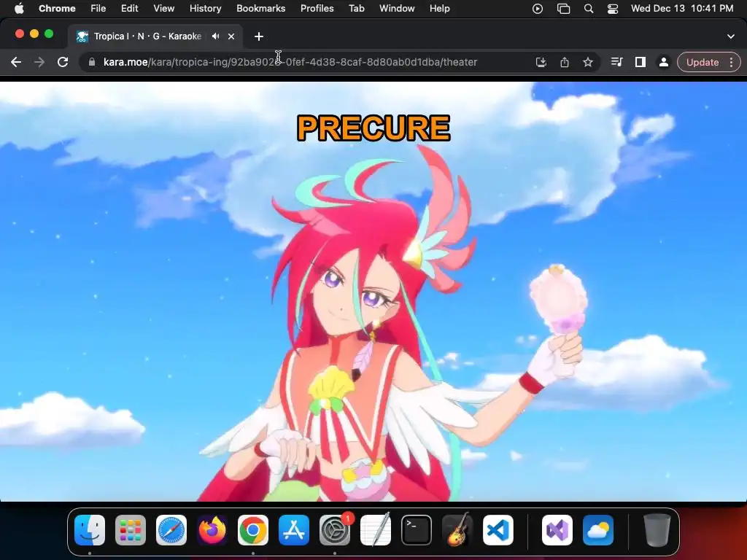Screen dimensions: 747x560
Task: Open System Settings from the Dock
Action: click(x=334, y=529)
